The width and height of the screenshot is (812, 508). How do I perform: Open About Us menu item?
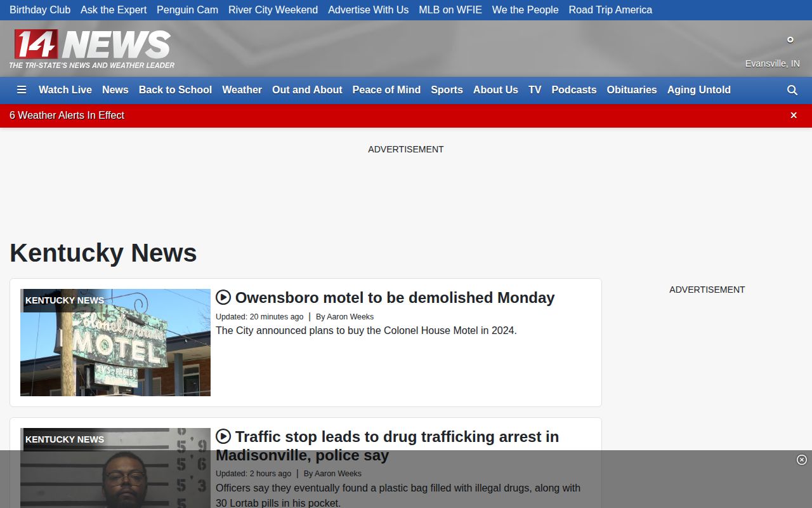(x=495, y=90)
